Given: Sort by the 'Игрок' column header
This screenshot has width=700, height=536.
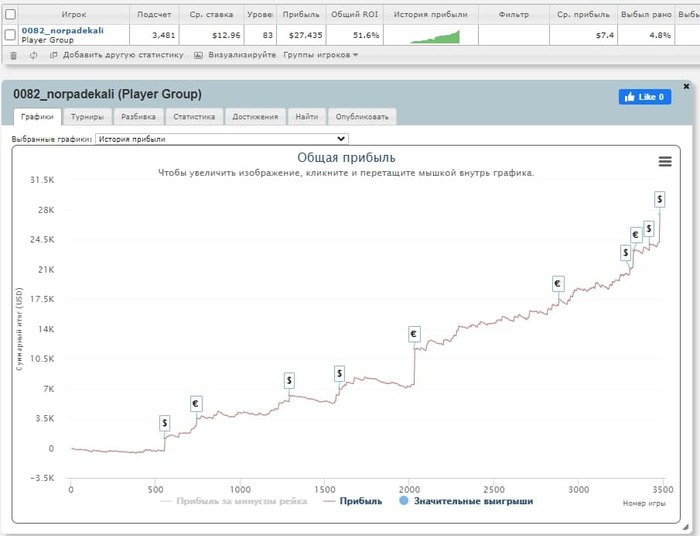Looking at the screenshot, I should pyautogui.click(x=74, y=14).
